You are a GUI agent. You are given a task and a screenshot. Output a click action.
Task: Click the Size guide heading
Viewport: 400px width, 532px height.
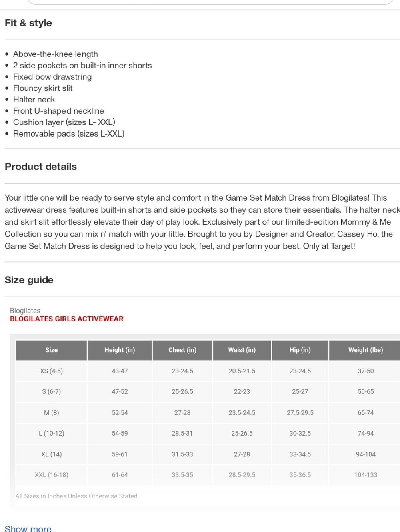(29, 280)
